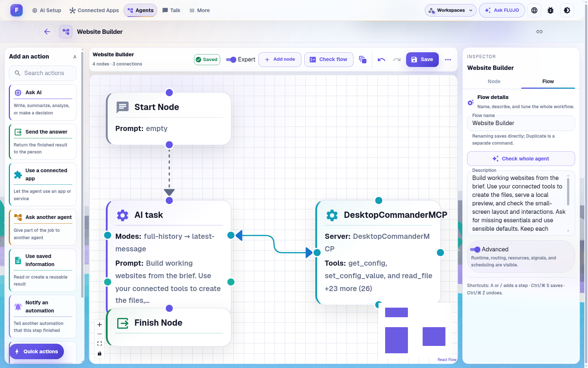Save the flow with the Save button
Image resolution: width=588 pixels, height=368 pixels.
(422, 60)
